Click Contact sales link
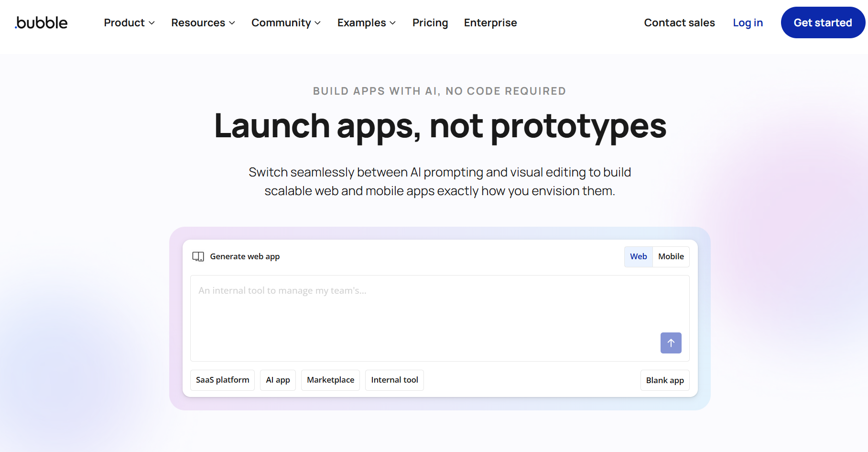The width and height of the screenshot is (868, 452). 679,22
